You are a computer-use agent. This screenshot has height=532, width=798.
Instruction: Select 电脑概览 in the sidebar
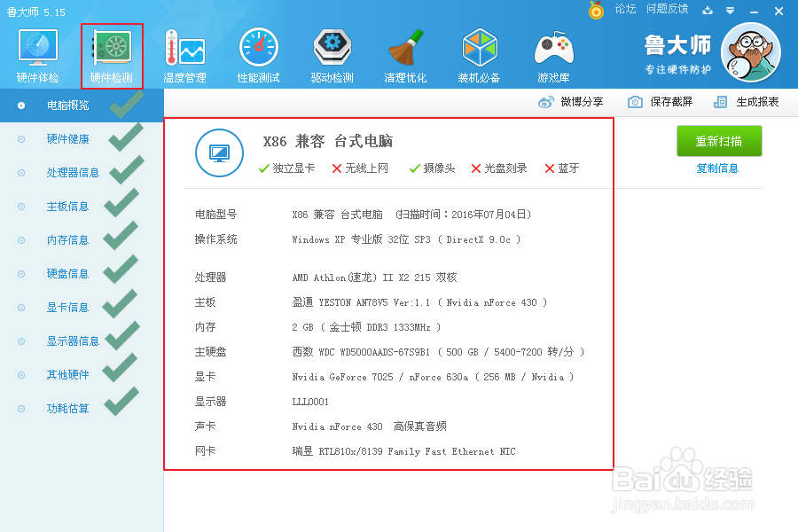tap(82, 106)
